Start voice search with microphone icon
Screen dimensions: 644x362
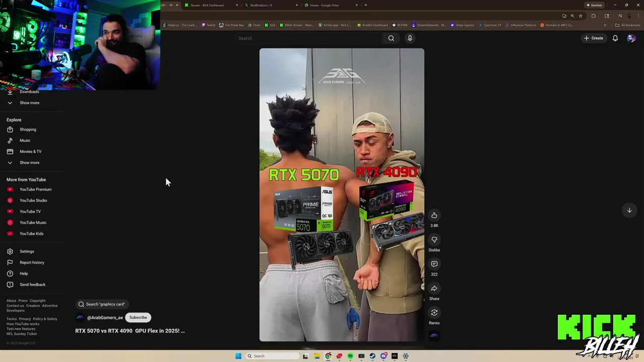click(x=410, y=38)
